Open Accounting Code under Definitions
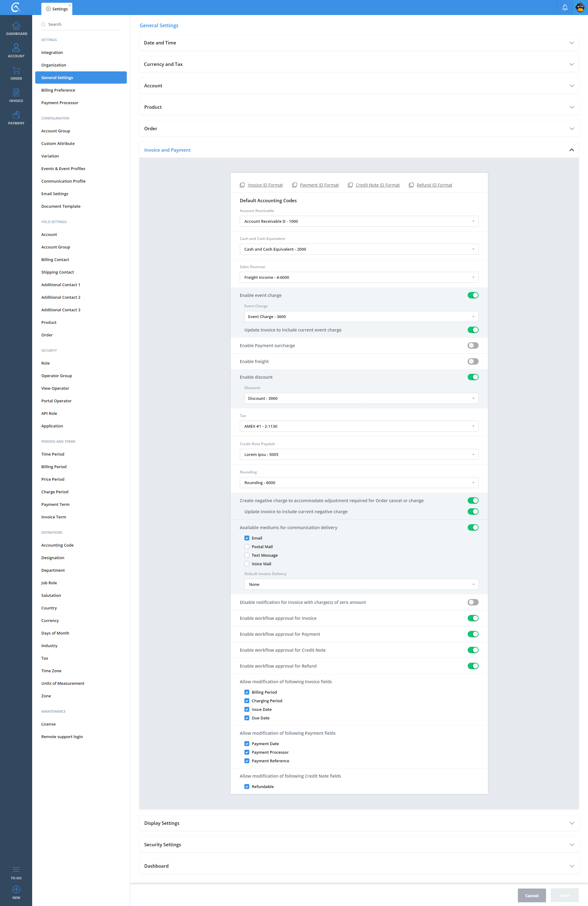The width and height of the screenshot is (588, 906). [x=58, y=545]
